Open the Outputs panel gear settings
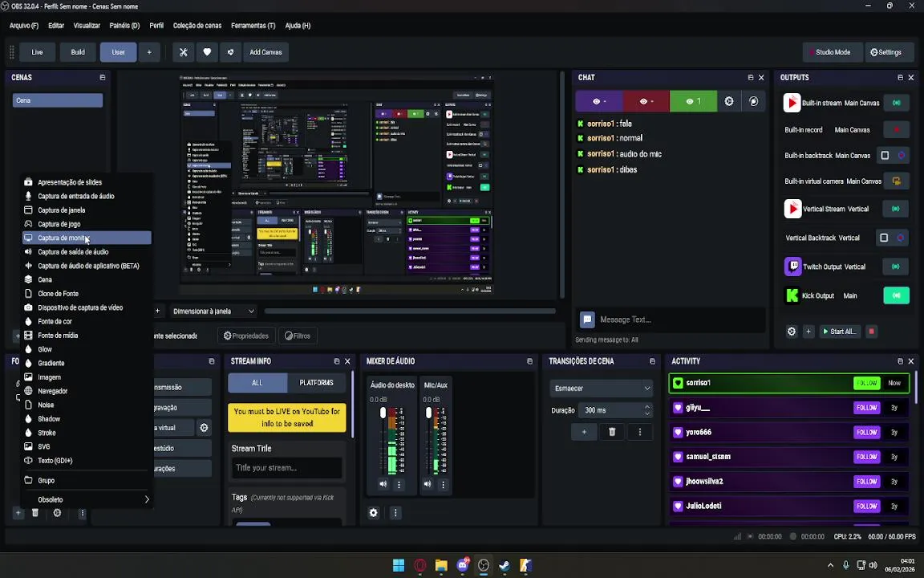Image resolution: width=924 pixels, height=578 pixels. [x=792, y=332]
